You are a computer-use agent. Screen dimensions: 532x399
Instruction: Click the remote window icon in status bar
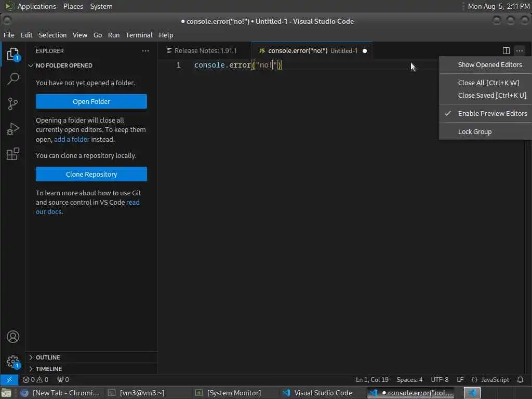click(x=9, y=380)
